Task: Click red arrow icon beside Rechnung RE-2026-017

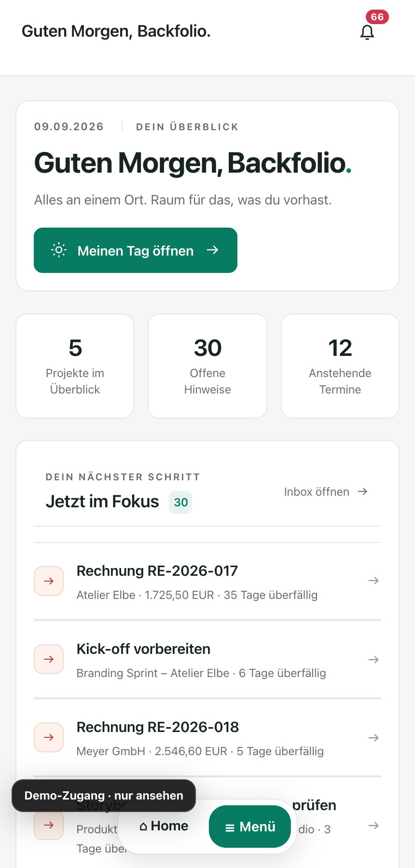Action: click(x=49, y=581)
